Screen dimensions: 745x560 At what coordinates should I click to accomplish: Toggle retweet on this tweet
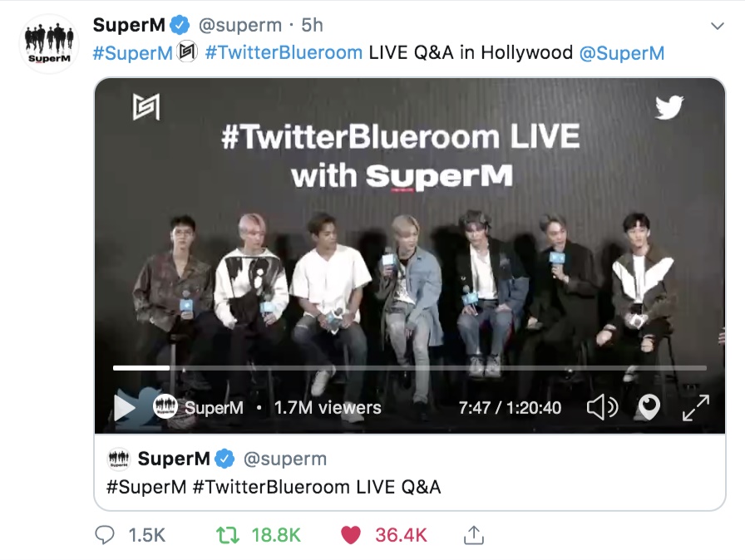pos(228,535)
